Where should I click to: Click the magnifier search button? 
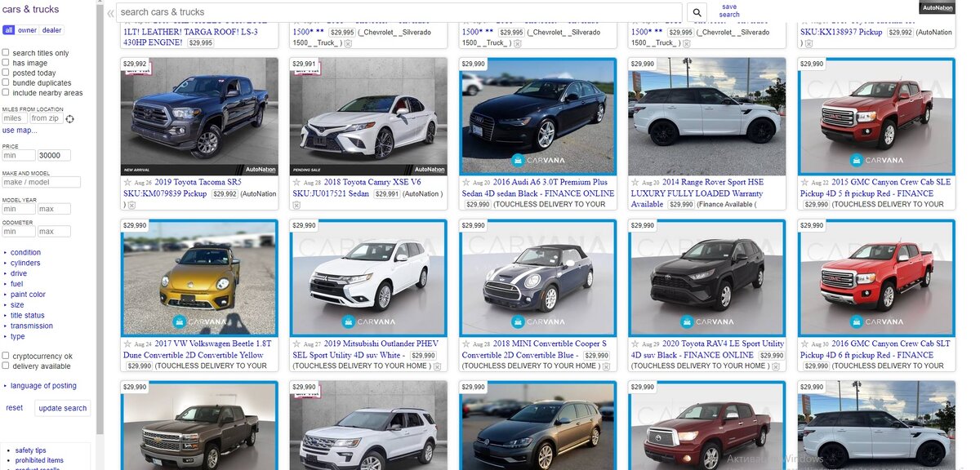coord(697,12)
